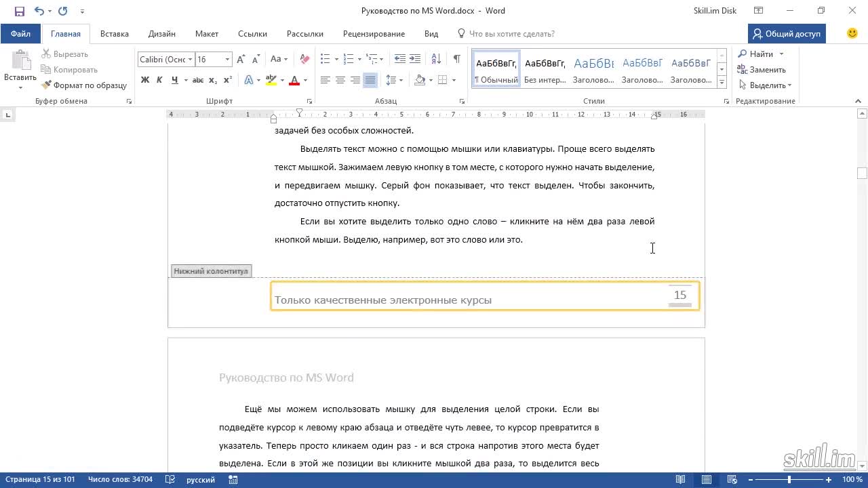Viewport: 868px width, 488px height.
Task: Center the paragraph text
Action: [x=340, y=80]
